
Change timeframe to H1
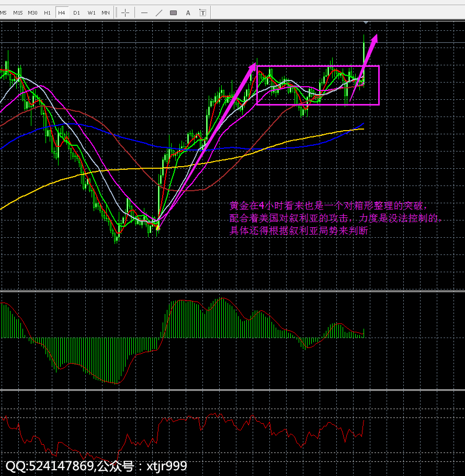point(48,13)
